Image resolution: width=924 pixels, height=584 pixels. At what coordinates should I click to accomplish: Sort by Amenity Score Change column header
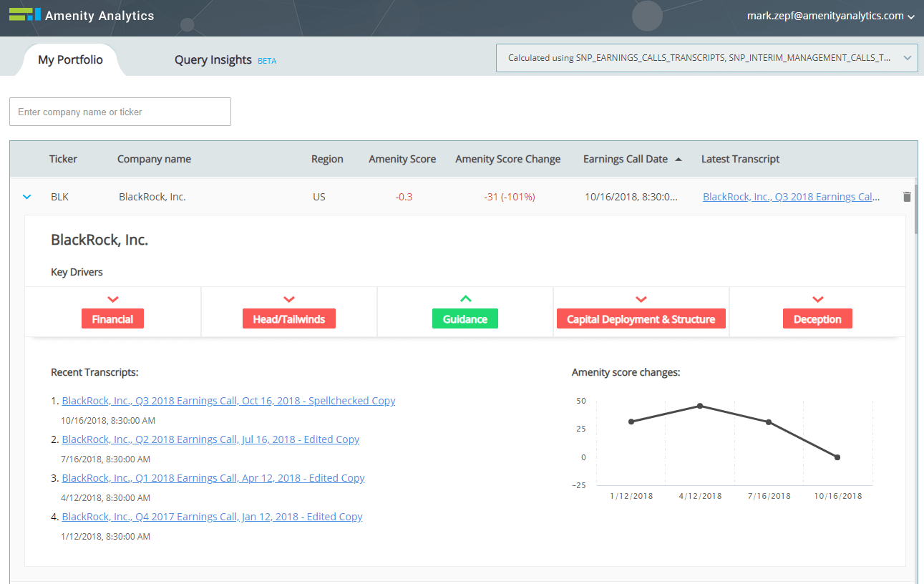click(508, 159)
